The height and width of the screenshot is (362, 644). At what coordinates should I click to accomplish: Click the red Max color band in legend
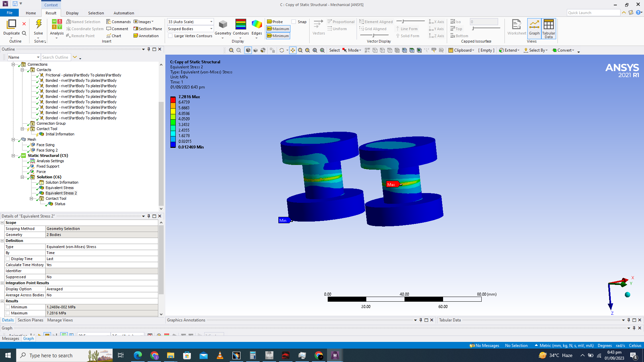click(x=173, y=100)
